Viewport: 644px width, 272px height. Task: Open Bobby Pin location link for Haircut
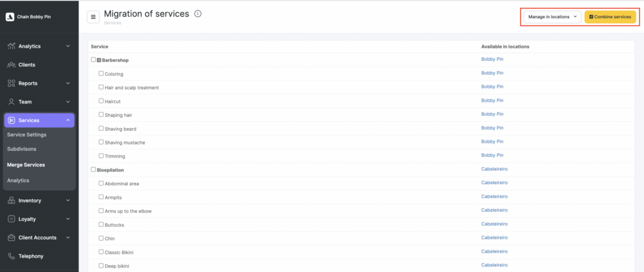point(492,101)
